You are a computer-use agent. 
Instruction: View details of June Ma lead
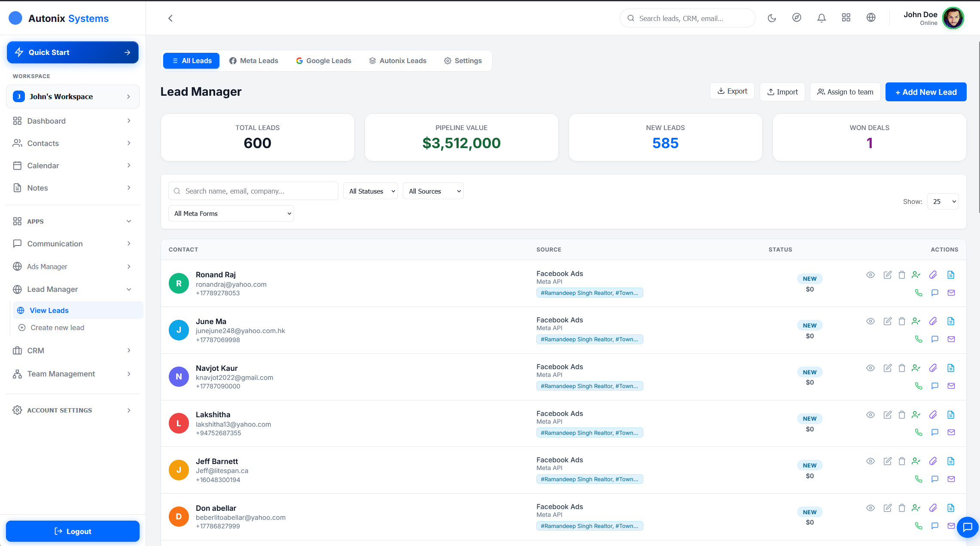[x=870, y=321]
